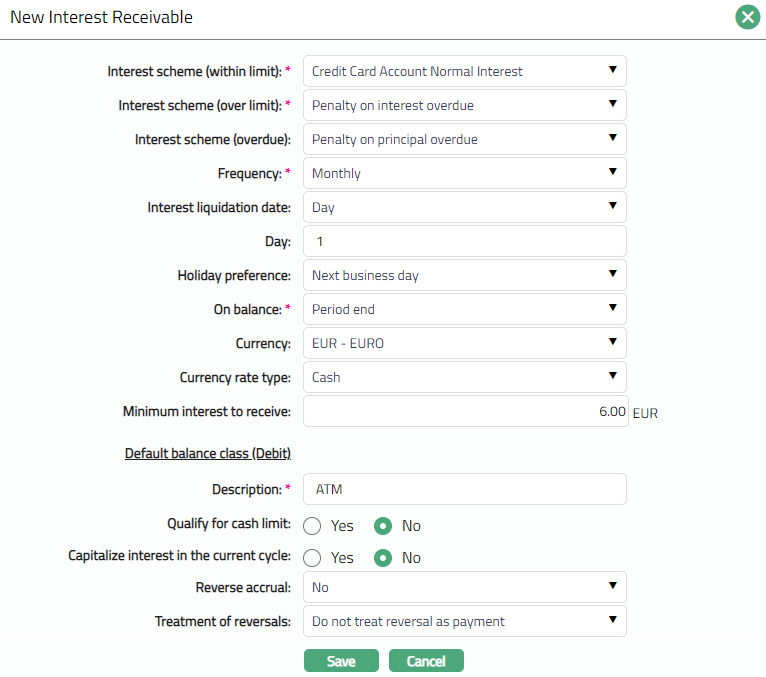Open the Interest scheme (overdue) dropdown
The height and width of the screenshot is (677, 766).
464,139
